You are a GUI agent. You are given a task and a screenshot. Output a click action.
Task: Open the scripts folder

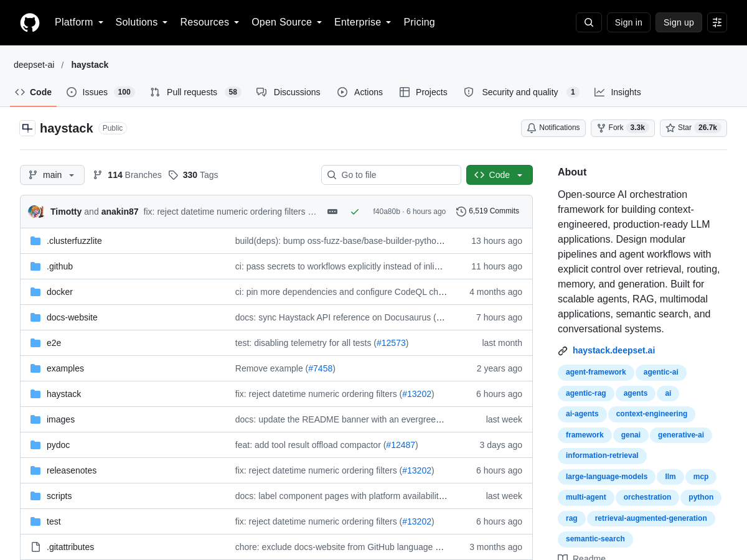pos(59,496)
